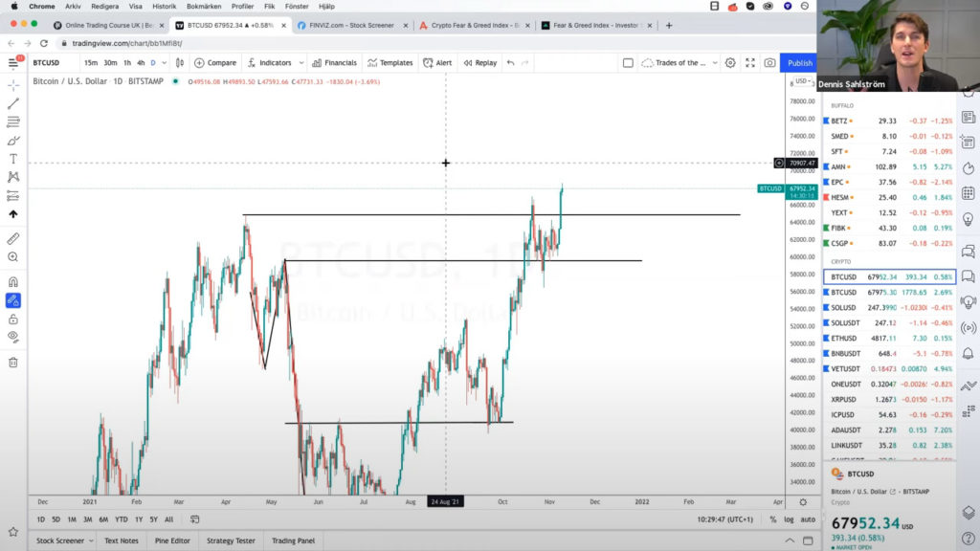
Task: Open the chart patterns tool
Action: coord(13,177)
